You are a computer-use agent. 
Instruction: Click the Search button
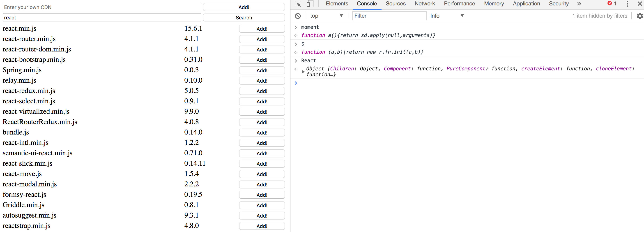[244, 18]
